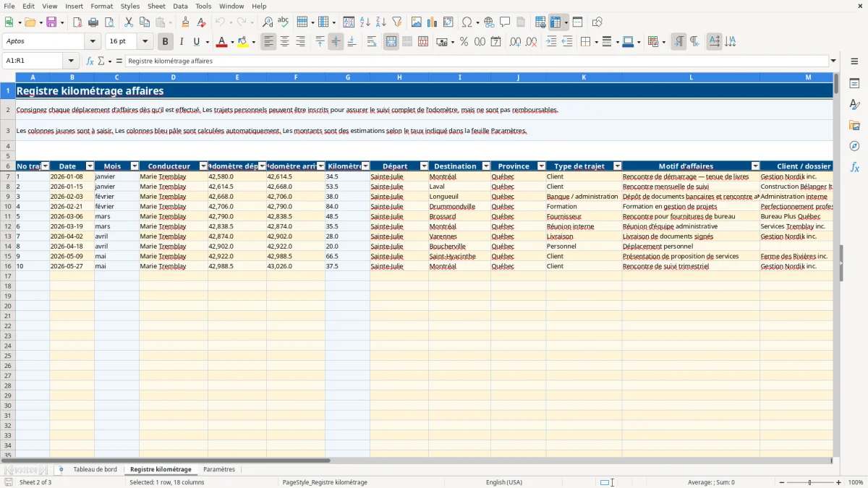868x488 pixels.
Task: Open the Font Name dropdown
Action: (92, 42)
